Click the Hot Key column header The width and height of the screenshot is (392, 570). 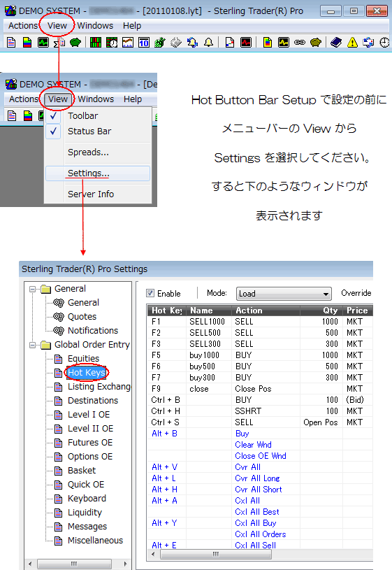coord(167,311)
